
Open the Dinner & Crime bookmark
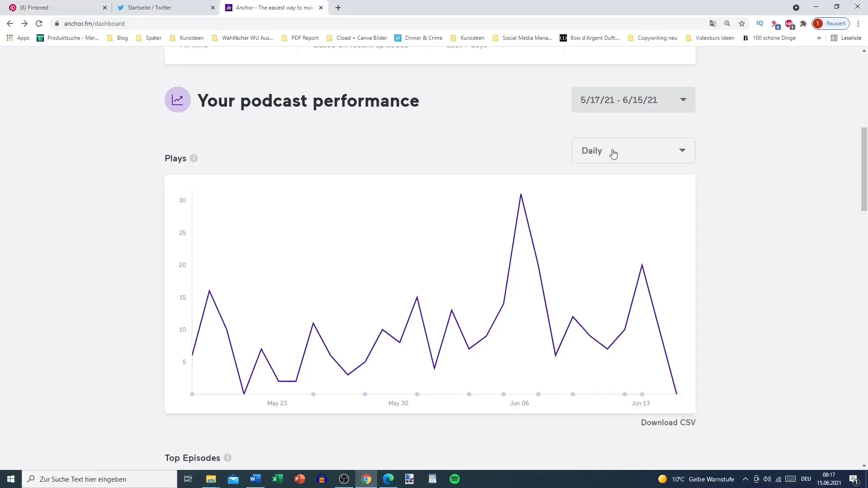419,38
